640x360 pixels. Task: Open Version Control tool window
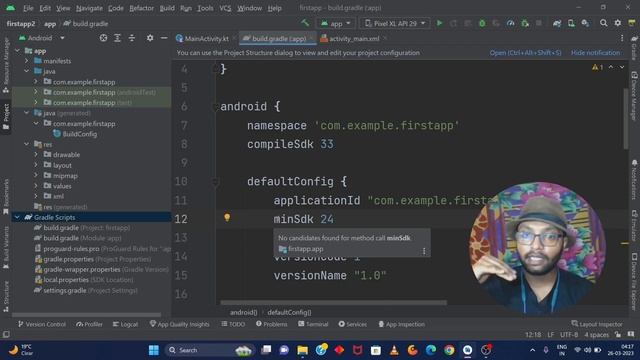click(x=42, y=324)
